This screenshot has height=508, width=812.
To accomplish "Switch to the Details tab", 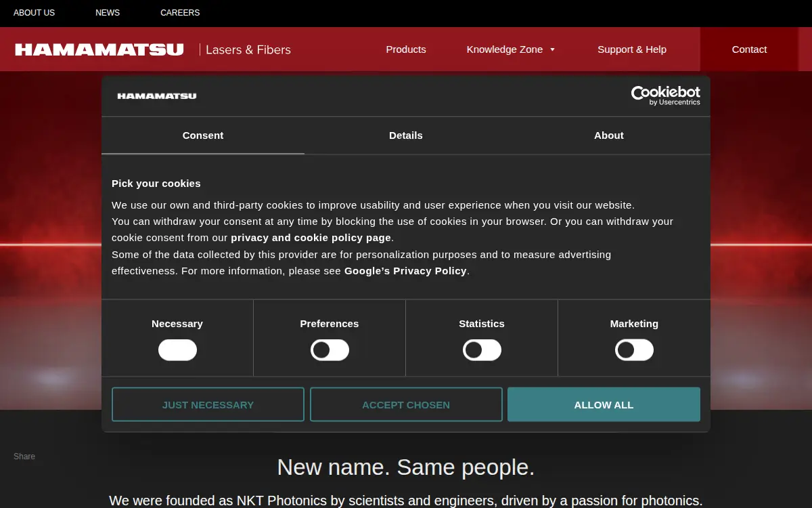I will pyautogui.click(x=406, y=135).
